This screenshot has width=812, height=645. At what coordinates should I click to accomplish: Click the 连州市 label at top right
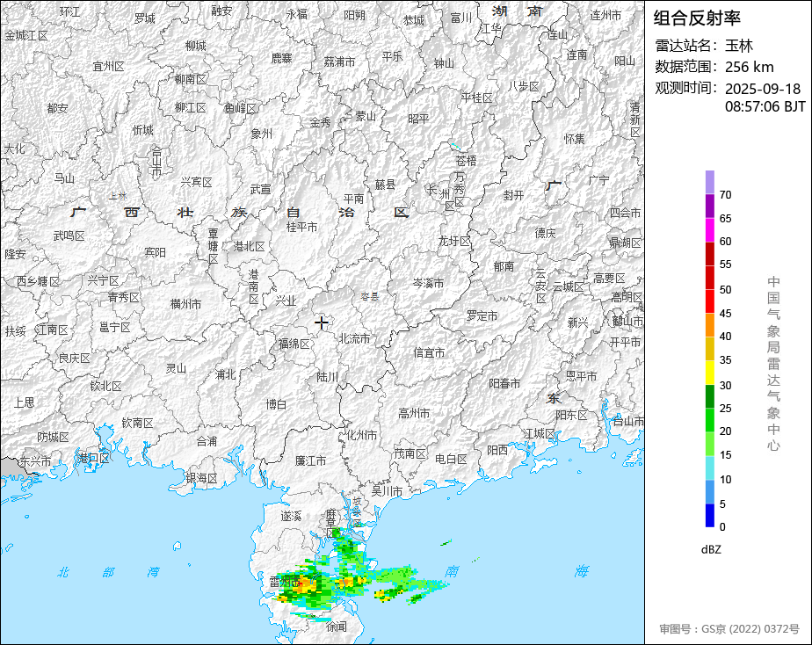point(605,16)
